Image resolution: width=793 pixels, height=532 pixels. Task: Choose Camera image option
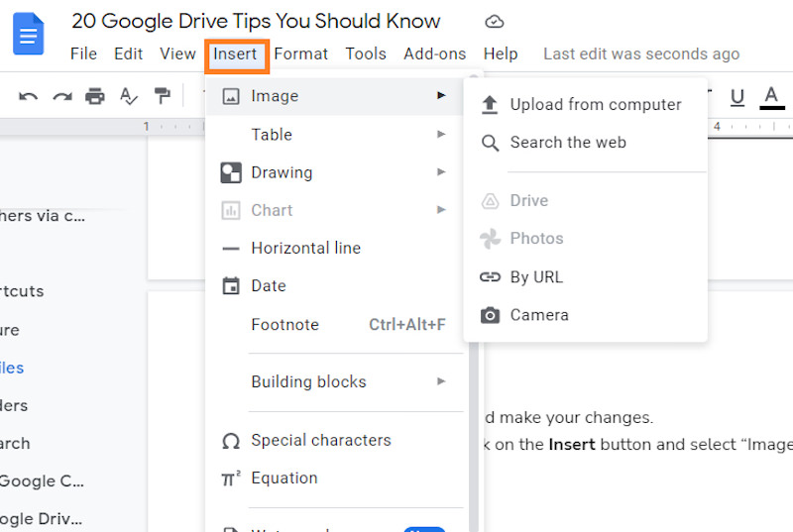click(x=586, y=315)
